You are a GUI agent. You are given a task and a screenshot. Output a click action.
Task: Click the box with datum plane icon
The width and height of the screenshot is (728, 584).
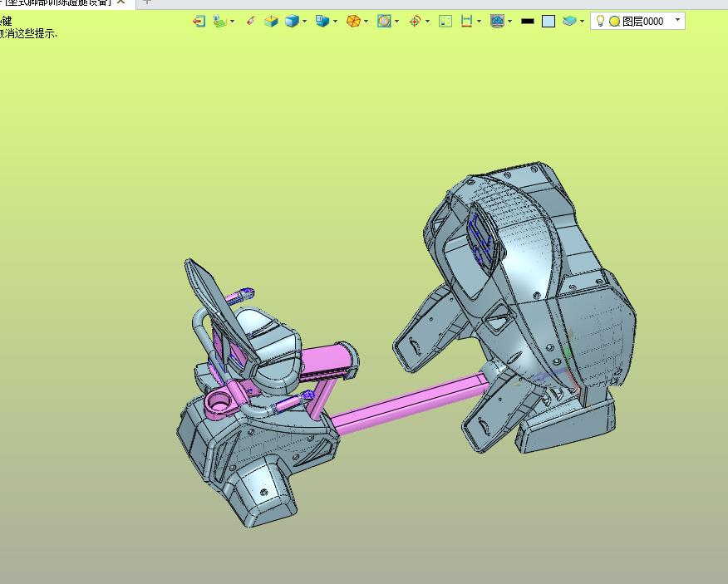271,21
